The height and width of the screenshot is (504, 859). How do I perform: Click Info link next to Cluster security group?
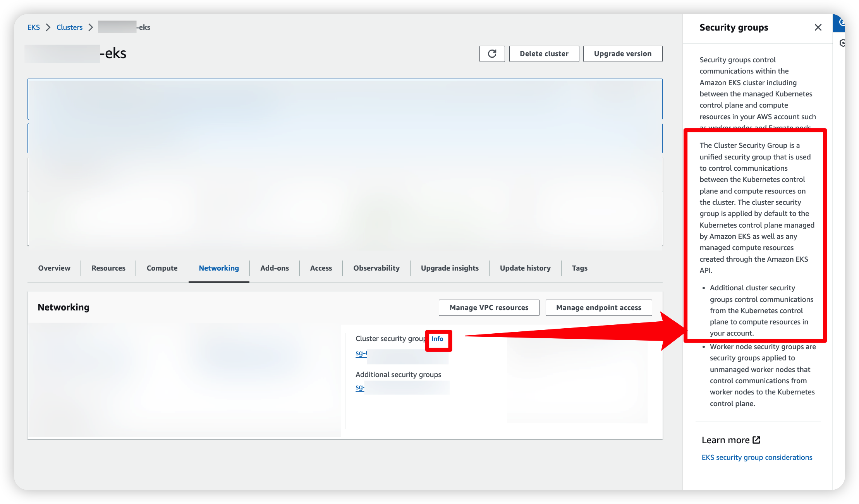437,339
